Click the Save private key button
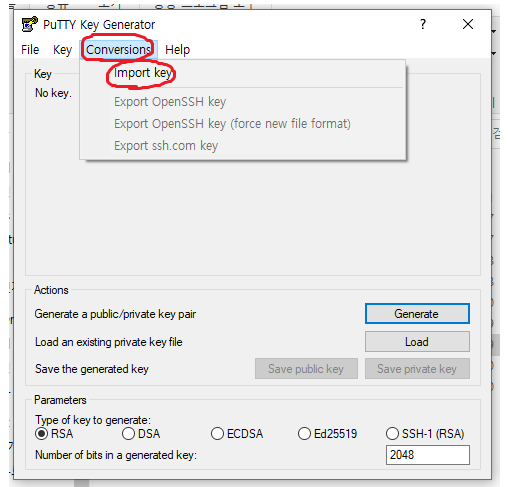This screenshot has width=508, height=487. pos(417,369)
